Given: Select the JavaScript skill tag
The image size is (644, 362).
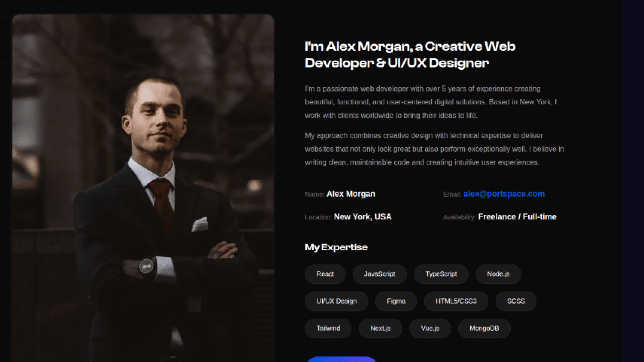Looking at the screenshot, I should click(x=380, y=274).
